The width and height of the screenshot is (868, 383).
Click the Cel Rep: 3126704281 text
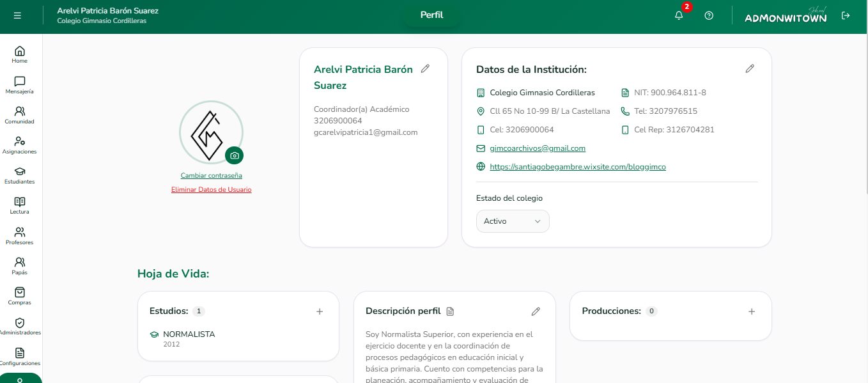[674, 130]
